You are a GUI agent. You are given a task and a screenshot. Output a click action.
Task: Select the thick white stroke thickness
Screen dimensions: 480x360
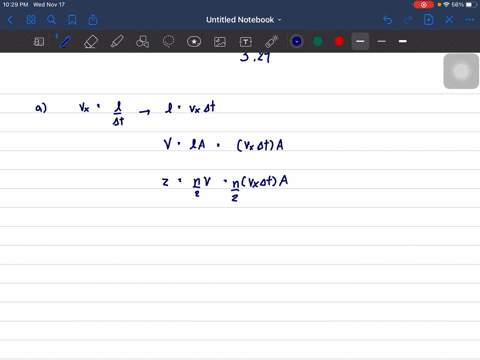403,41
